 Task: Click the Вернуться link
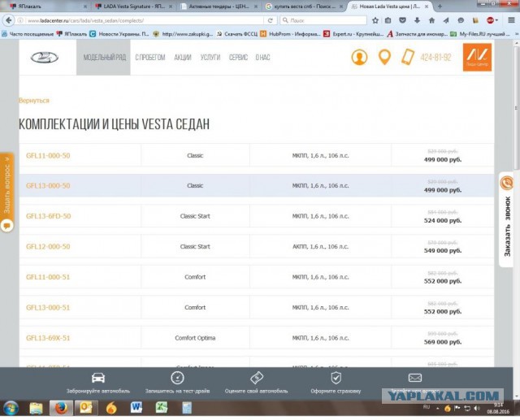34,101
